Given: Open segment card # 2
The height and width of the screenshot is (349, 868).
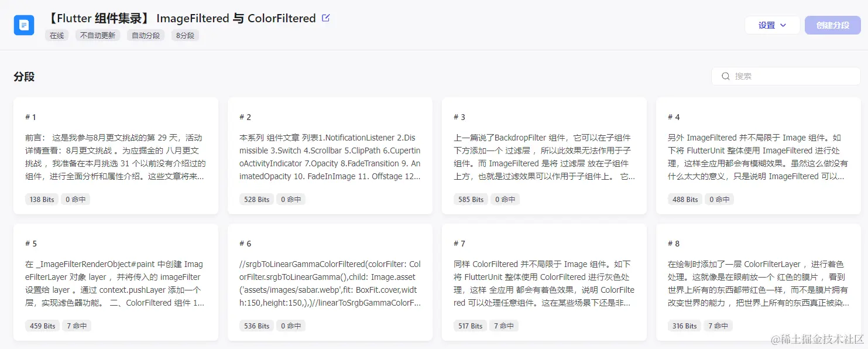Looking at the screenshot, I should 330,156.
